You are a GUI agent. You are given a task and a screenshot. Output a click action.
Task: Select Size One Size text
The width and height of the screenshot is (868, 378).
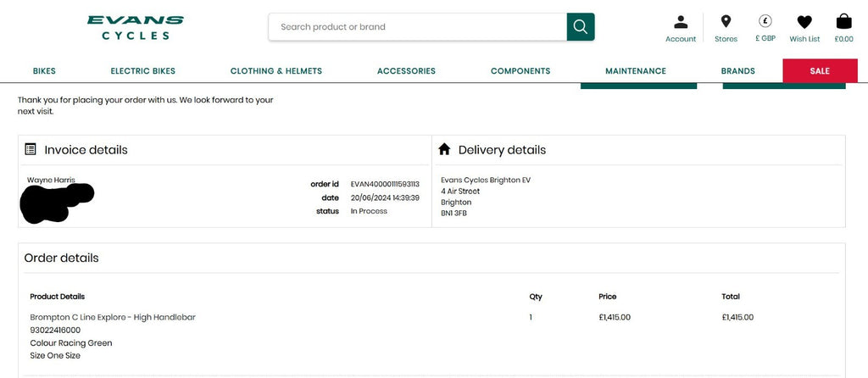(x=55, y=355)
